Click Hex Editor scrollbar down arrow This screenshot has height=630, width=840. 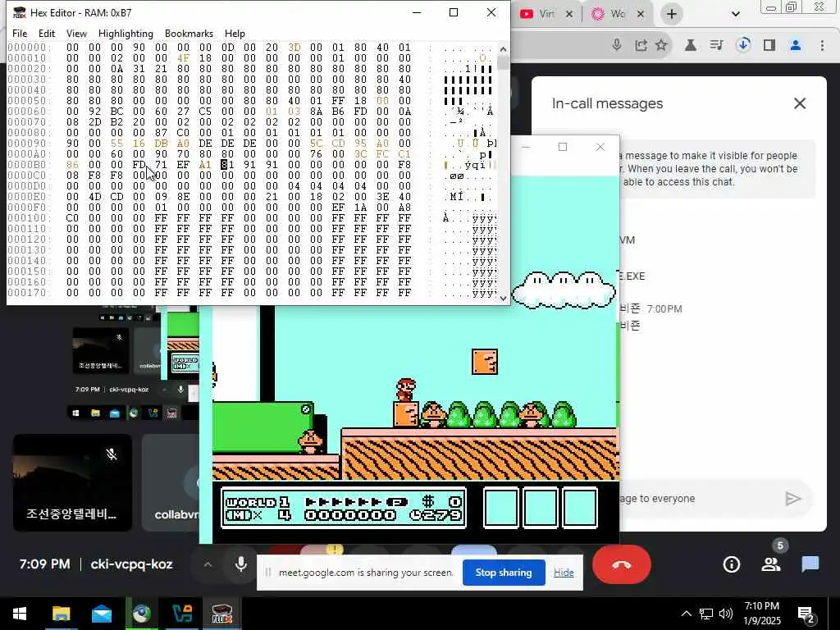[503, 298]
